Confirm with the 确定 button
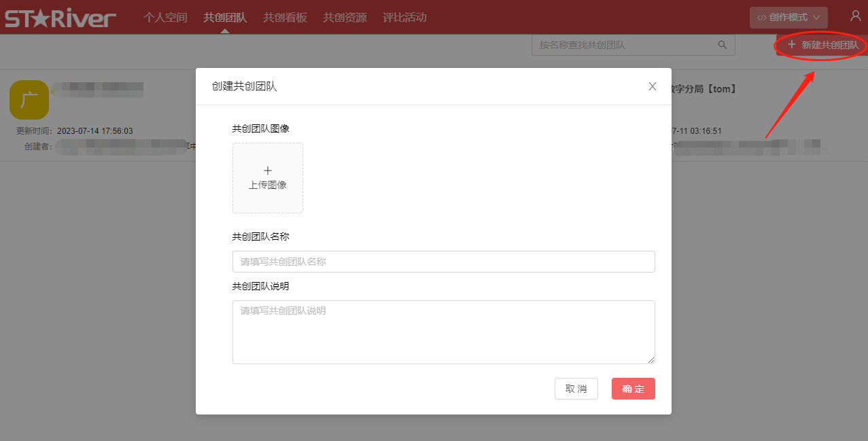This screenshot has height=441, width=868. pos(633,389)
